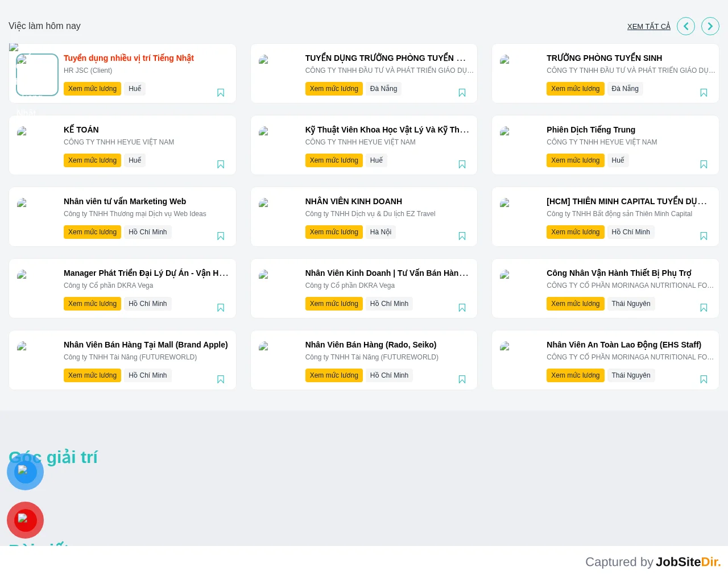Go to previous jobs with left chevron
This screenshot has height=579, width=728.
pyautogui.click(x=686, y=26)
